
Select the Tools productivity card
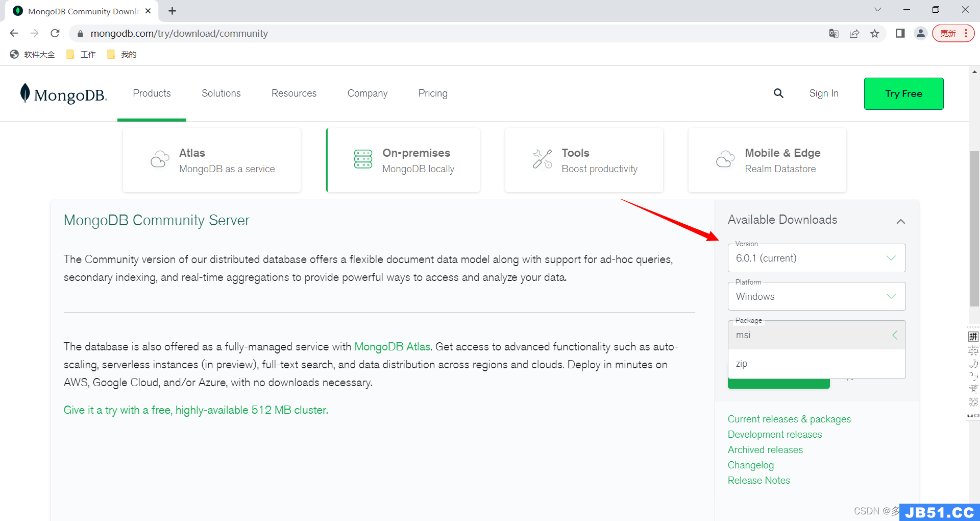(584, 160)
